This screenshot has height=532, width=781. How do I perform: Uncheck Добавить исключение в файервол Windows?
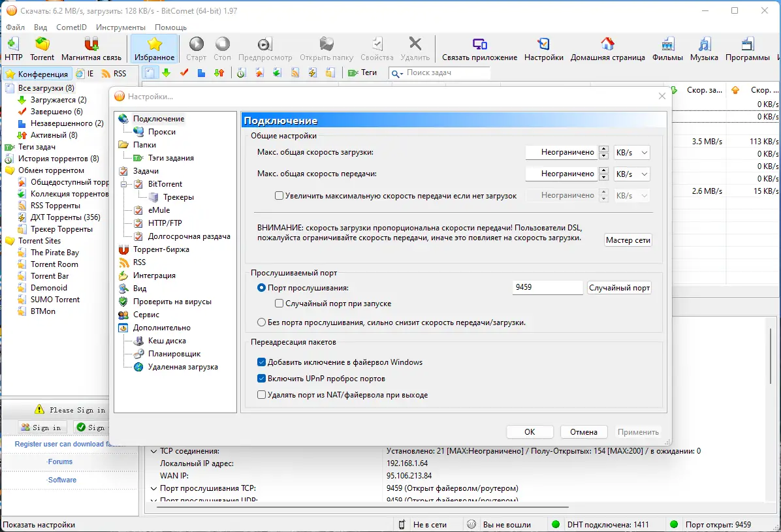pos(261,362)
